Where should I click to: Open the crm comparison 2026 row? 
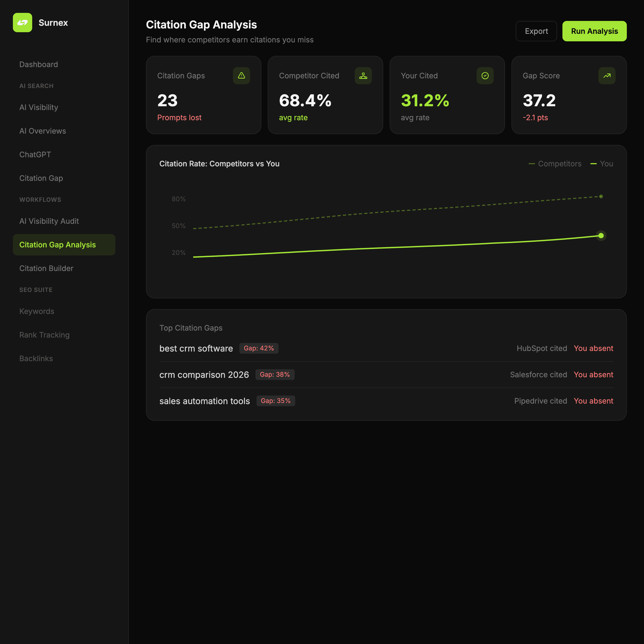click(204, 375)
